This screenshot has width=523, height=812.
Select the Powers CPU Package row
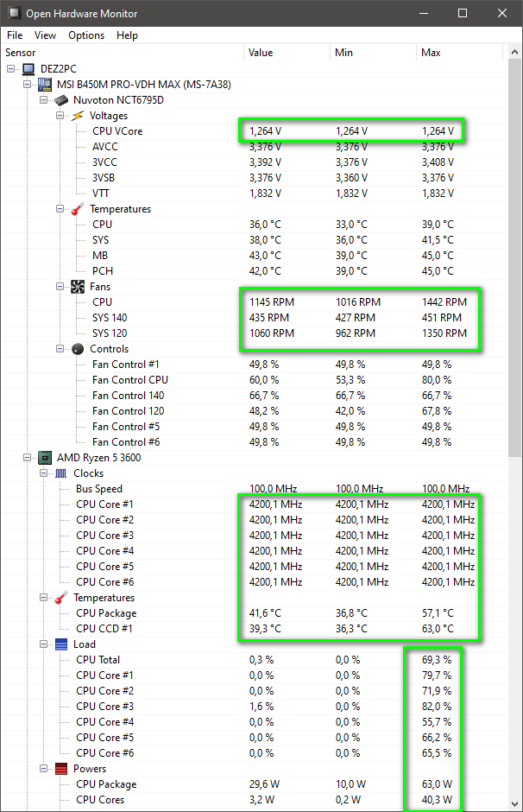pyautogui.click(x=254, y=784)
